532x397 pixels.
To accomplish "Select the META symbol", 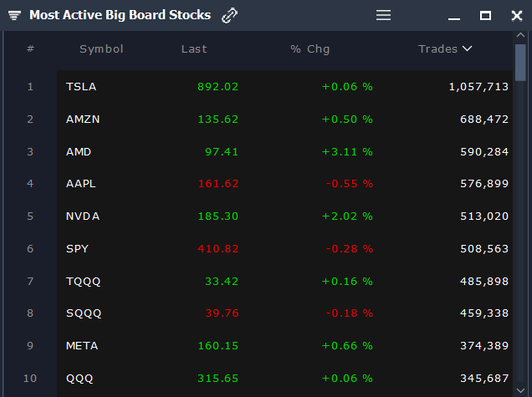I will pos(83,346).
